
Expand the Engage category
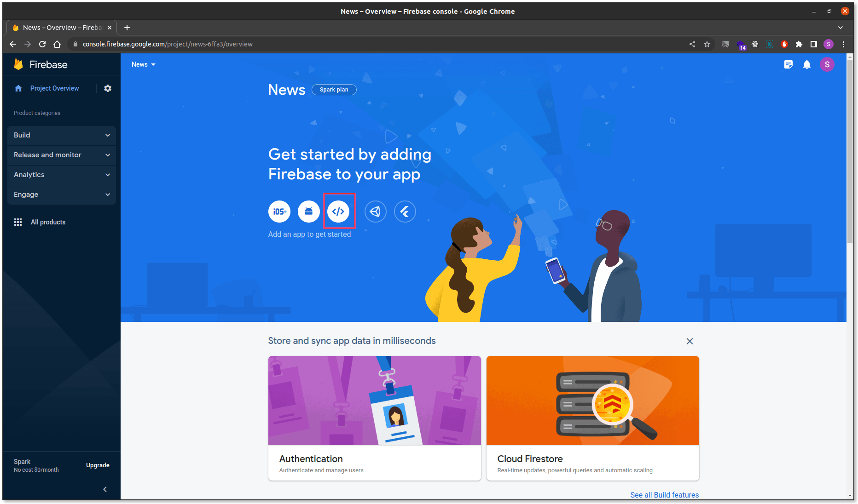pyautogui.click(x=62, y=195)
